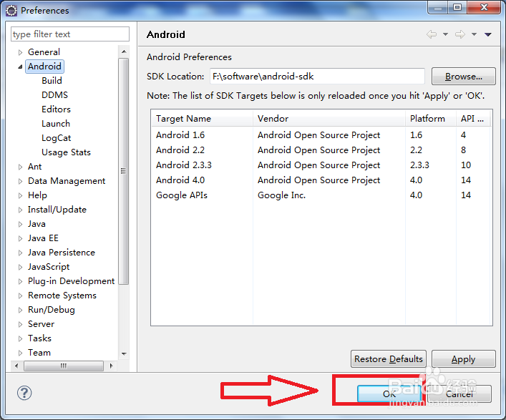Expand the Team node
Screen dimensions: 506x420
(20, 353)
